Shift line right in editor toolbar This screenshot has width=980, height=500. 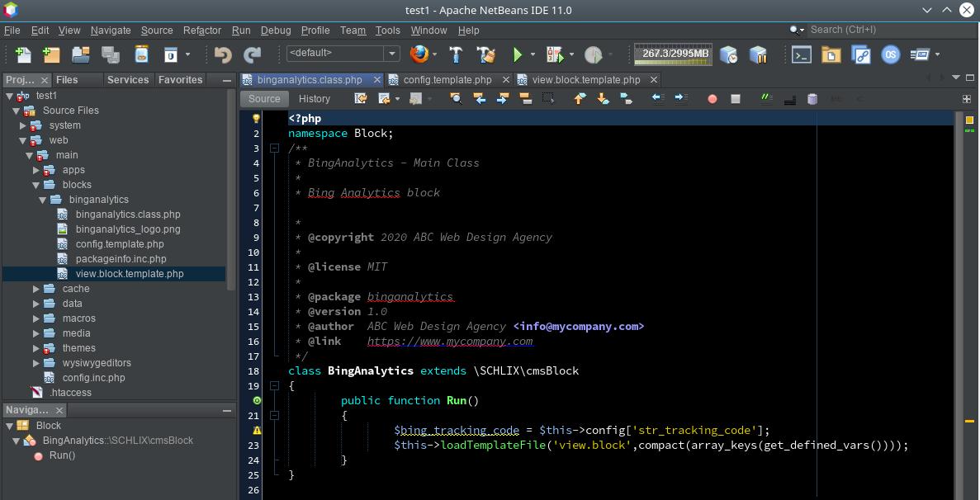click(680, 99)
